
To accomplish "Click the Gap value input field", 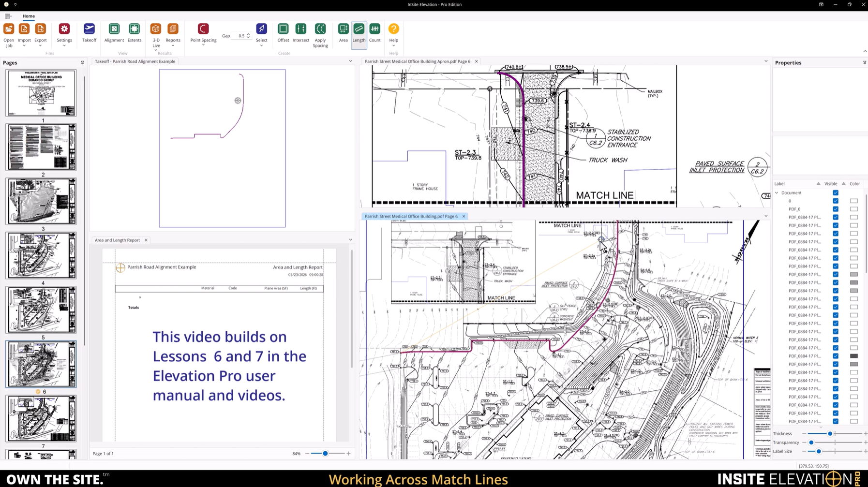I will click(240, 36).
